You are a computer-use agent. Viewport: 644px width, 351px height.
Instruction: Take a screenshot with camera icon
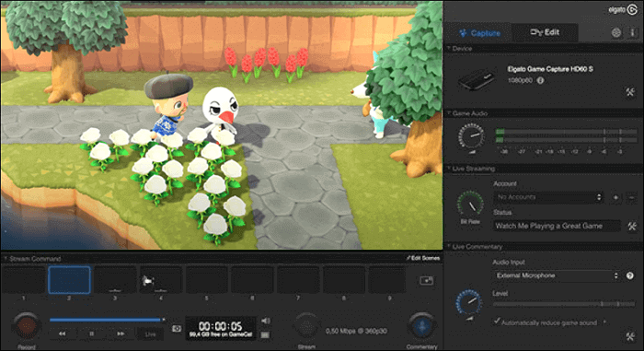[x=177, y=329]
